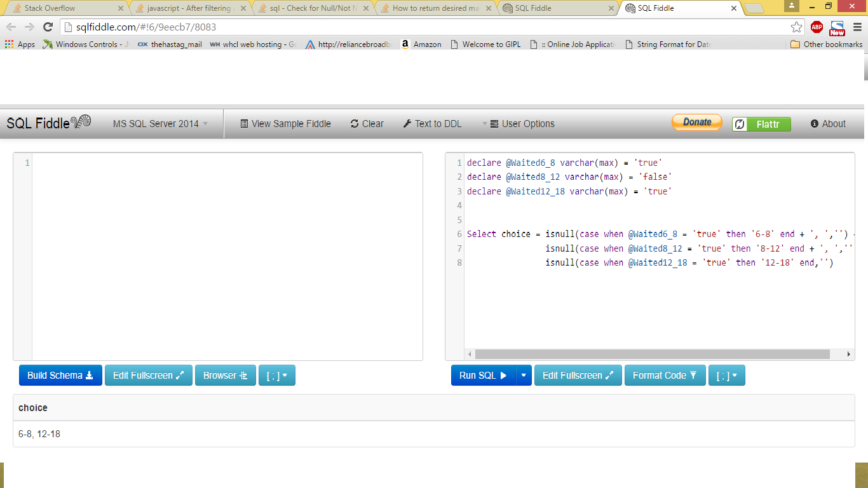Open View Sample Fiddle

(x=285, y=124)
